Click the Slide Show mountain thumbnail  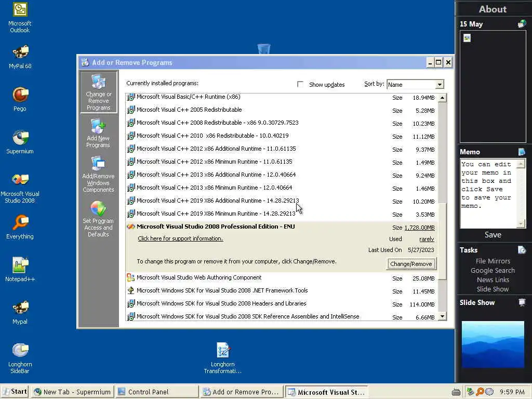tap(493, 344)
